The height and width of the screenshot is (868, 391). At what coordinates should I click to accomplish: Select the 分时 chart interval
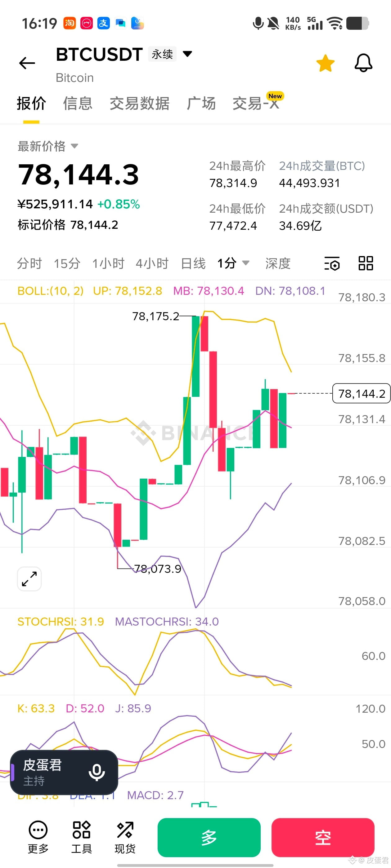coord(29,263)
